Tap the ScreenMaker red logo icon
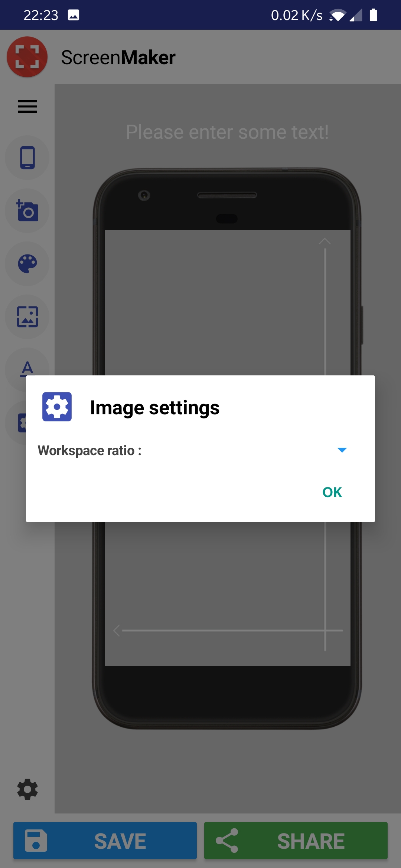 pyautogui.click(x=27, y=57)
